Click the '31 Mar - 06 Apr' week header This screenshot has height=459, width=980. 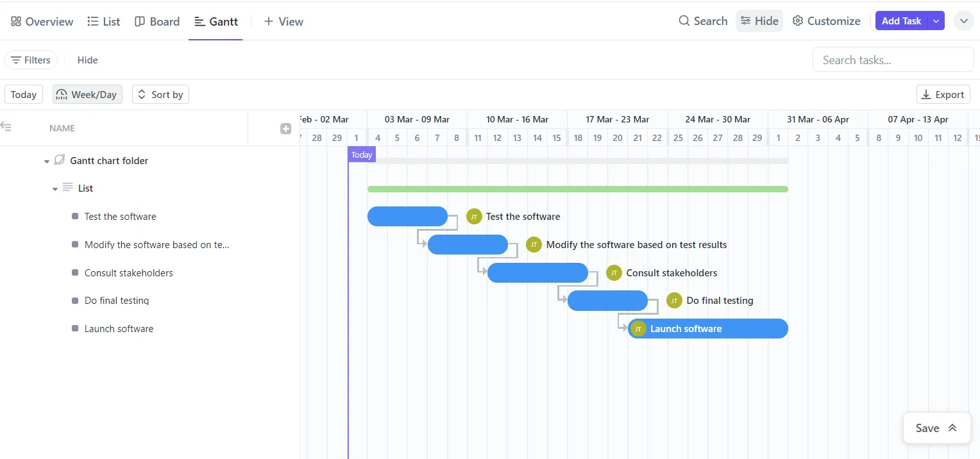(x=818, y=119)
